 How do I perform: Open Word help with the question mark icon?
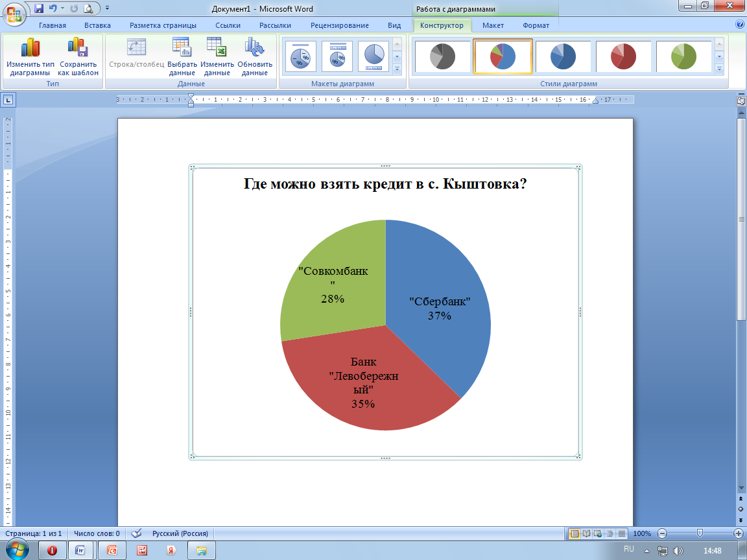pos(740,25)
